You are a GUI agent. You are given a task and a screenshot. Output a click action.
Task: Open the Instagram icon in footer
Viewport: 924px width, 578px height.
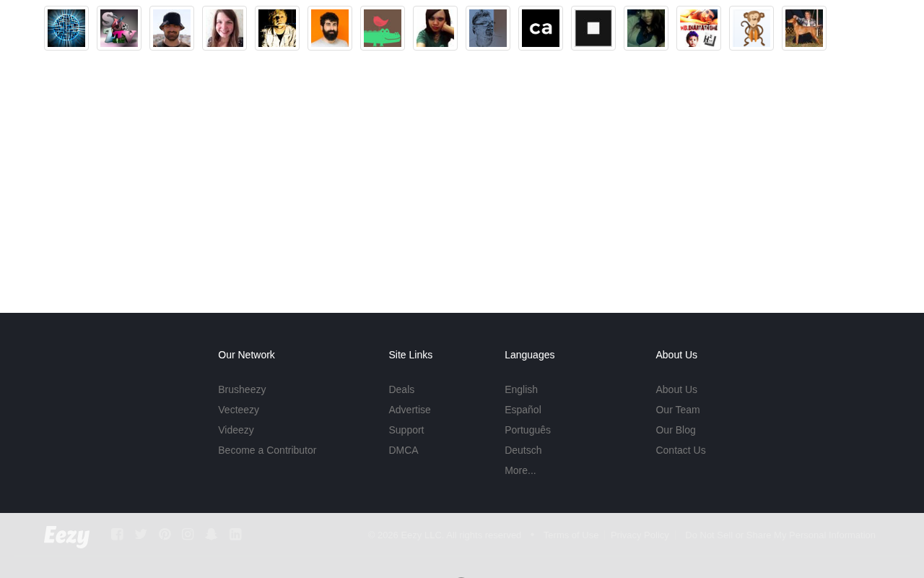[x=188, y=534]
